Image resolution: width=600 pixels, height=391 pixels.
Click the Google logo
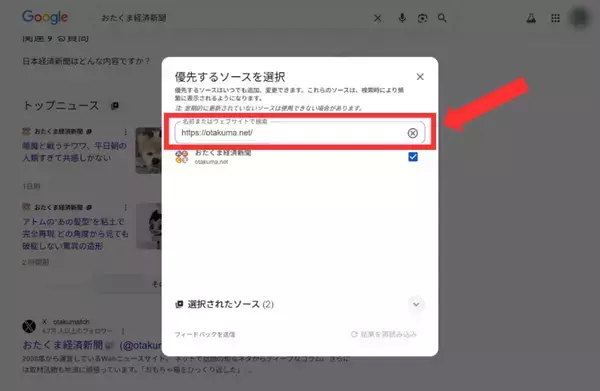(45, 17)
